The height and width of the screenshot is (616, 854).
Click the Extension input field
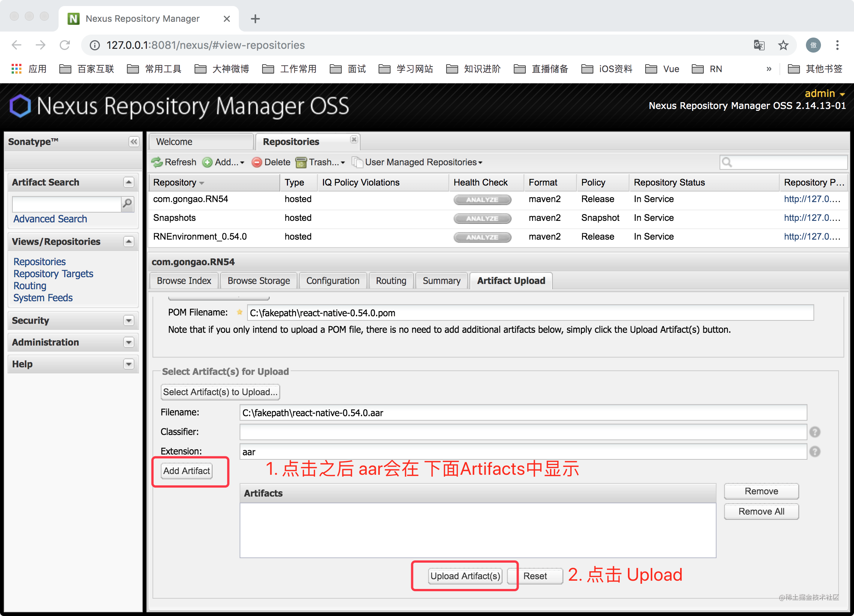[x=523, y=452]
